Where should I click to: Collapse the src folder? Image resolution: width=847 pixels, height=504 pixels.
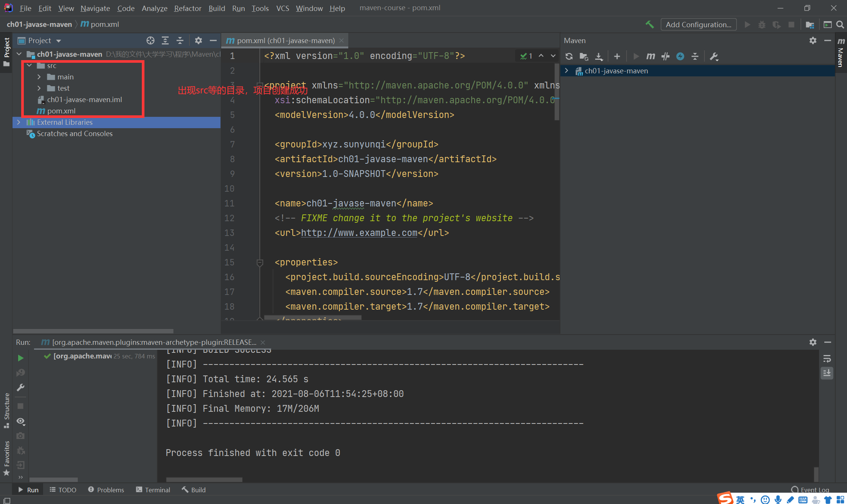(x=29, y=65)
